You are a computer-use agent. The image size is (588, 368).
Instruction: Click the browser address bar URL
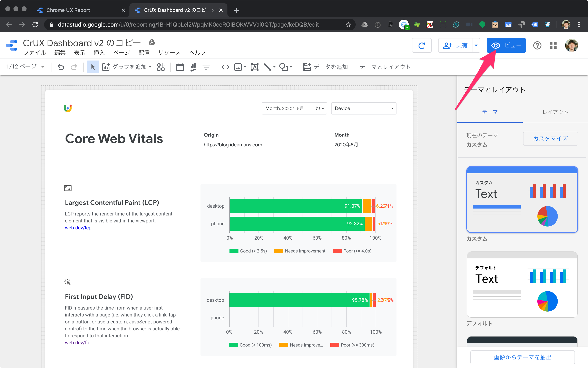(x=188, y=25)
